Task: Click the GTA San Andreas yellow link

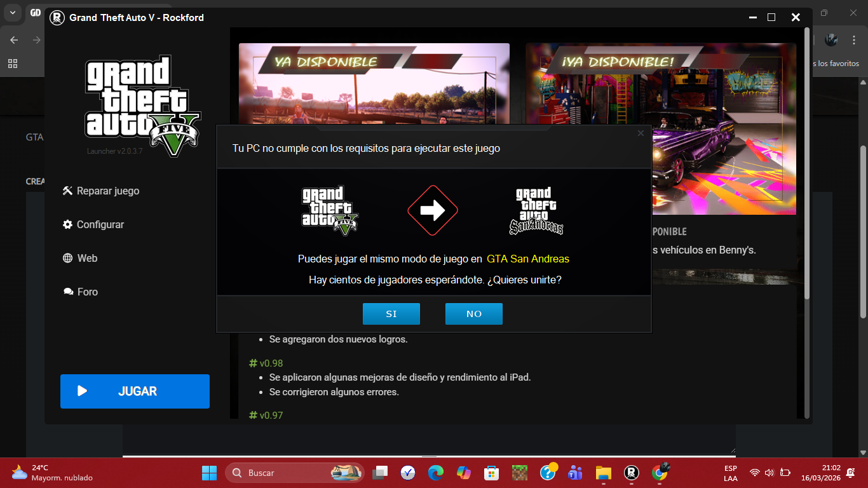Action: (527, 259)
